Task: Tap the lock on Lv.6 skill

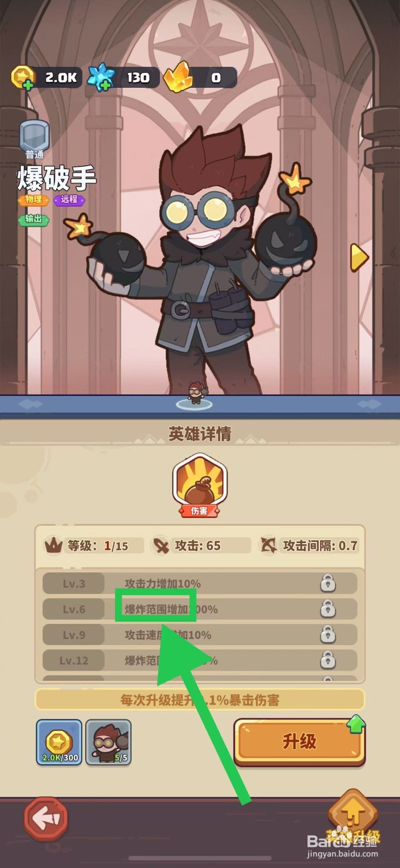Action: pyautogui.click(x=327, y=609)
